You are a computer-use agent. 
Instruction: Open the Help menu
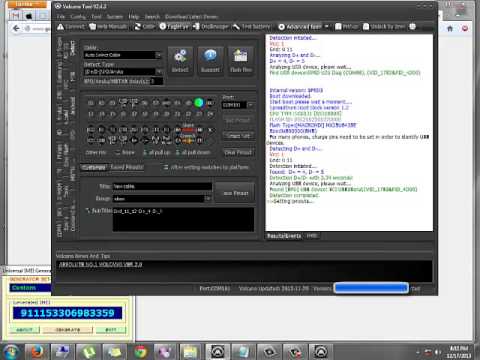(134, 17)
